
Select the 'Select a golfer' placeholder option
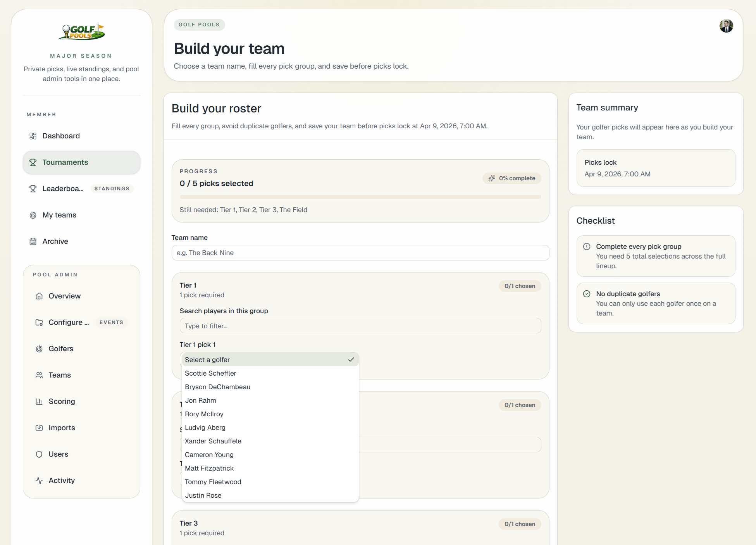(207, 360)
